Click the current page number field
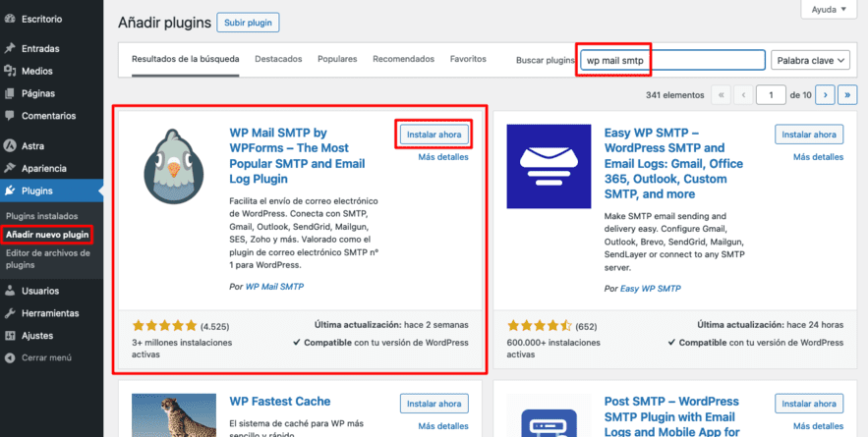This screenshot has height=437, width=868. coord(771,95)
